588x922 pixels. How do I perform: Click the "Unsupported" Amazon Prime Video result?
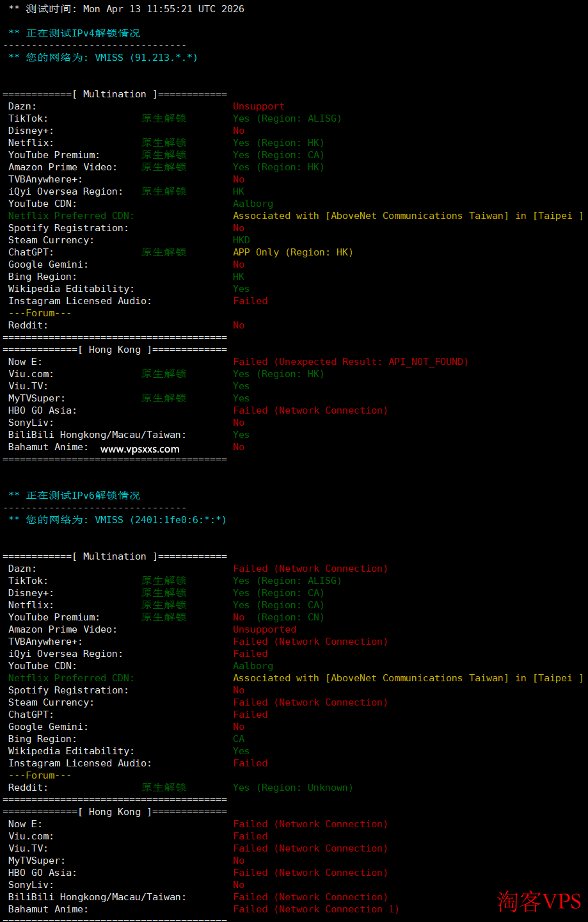[264, 629]
